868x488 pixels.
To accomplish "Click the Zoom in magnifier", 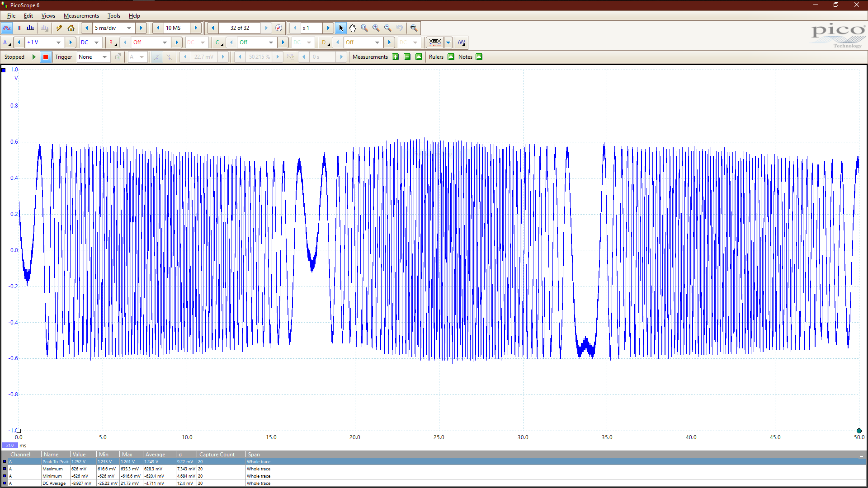I will [x=376, y=28].
